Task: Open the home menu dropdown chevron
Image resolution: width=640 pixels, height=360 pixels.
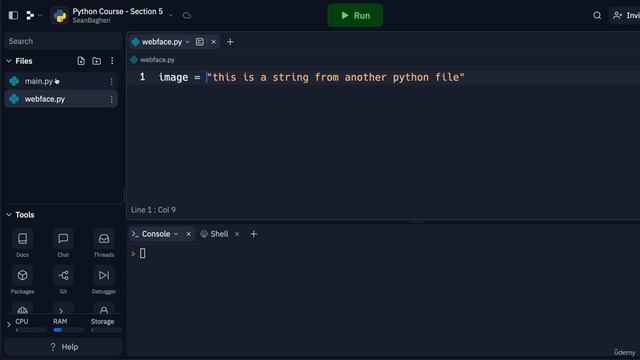Action: coord(40,16)
